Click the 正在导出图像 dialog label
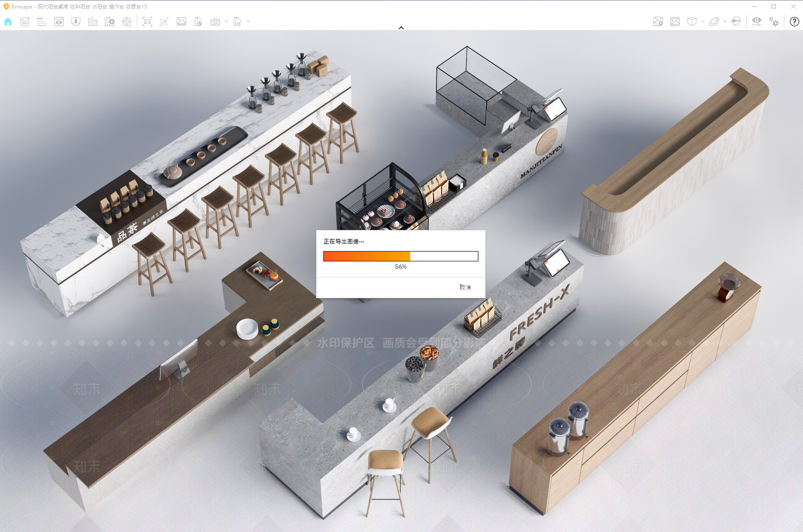Viewport: 803px width, 532px height. click(344, 241)
